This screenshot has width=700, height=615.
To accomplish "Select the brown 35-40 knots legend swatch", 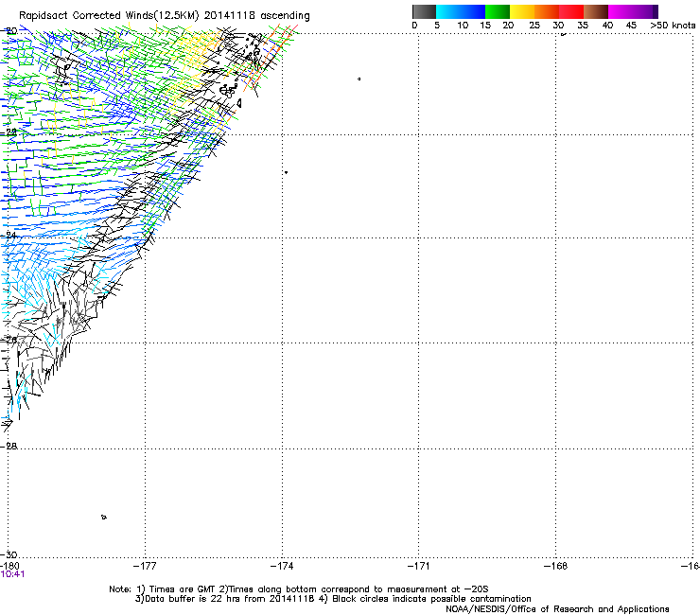I will [x=596, y=11].
